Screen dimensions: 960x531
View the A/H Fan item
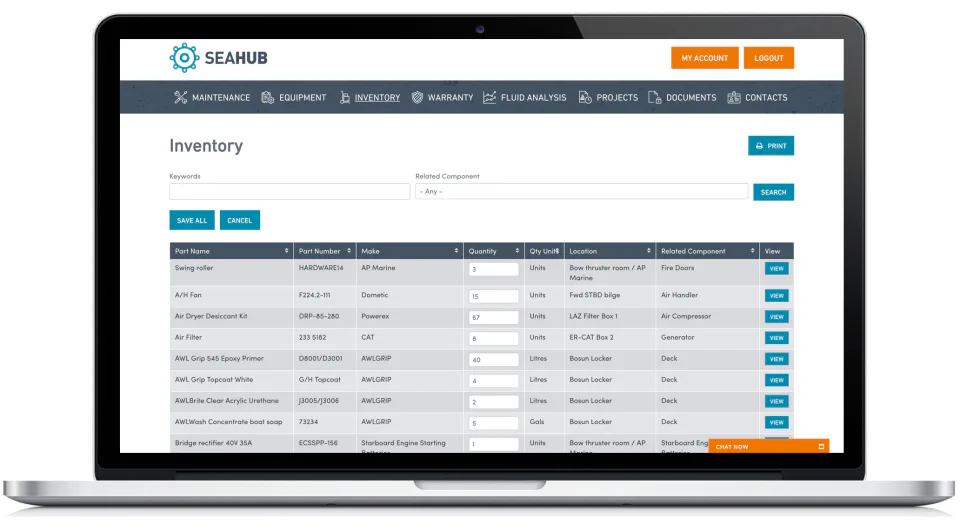[776, 296]
